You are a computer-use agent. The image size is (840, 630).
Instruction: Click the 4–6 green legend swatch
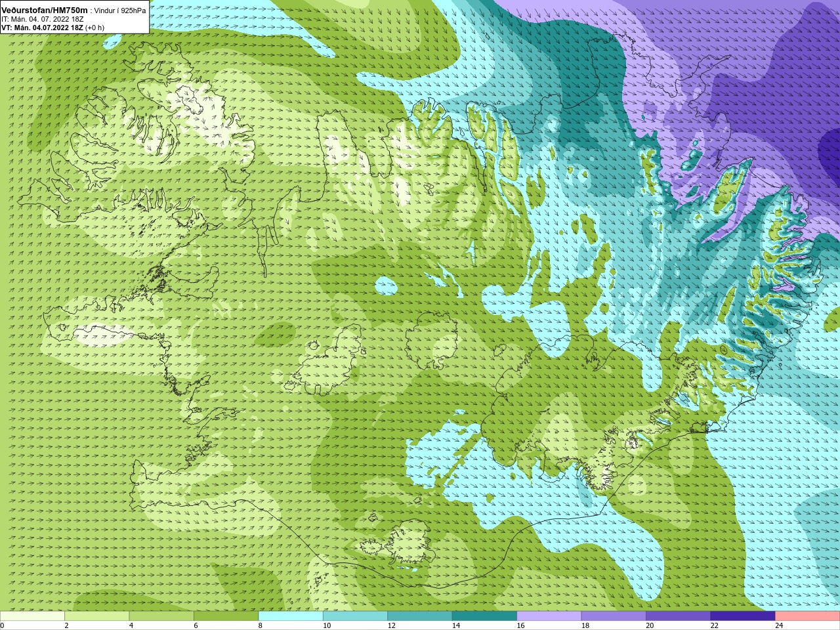(x=161, y=616)
